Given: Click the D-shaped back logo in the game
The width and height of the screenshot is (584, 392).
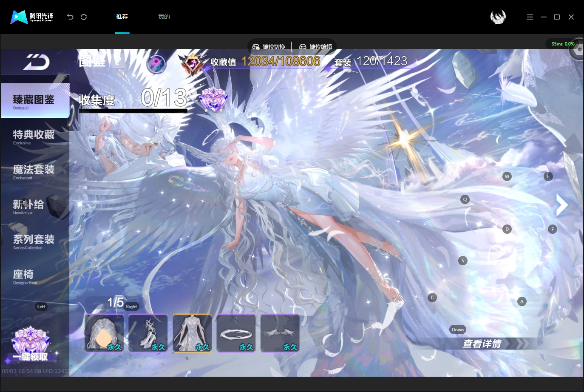Looking at the screenshot, I should 37,62.
